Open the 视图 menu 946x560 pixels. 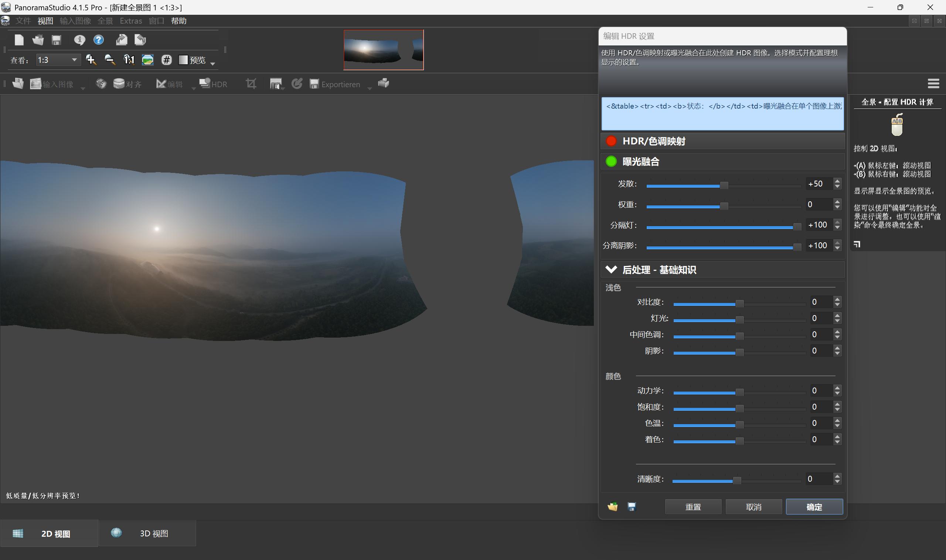[45, 21]
